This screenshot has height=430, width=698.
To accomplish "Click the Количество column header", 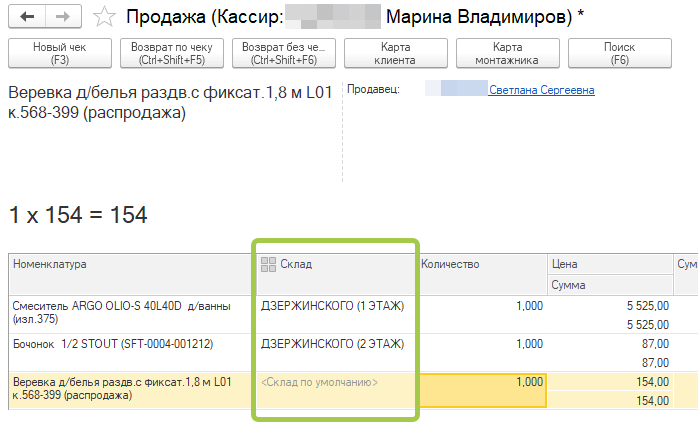I will pos(450,264).
